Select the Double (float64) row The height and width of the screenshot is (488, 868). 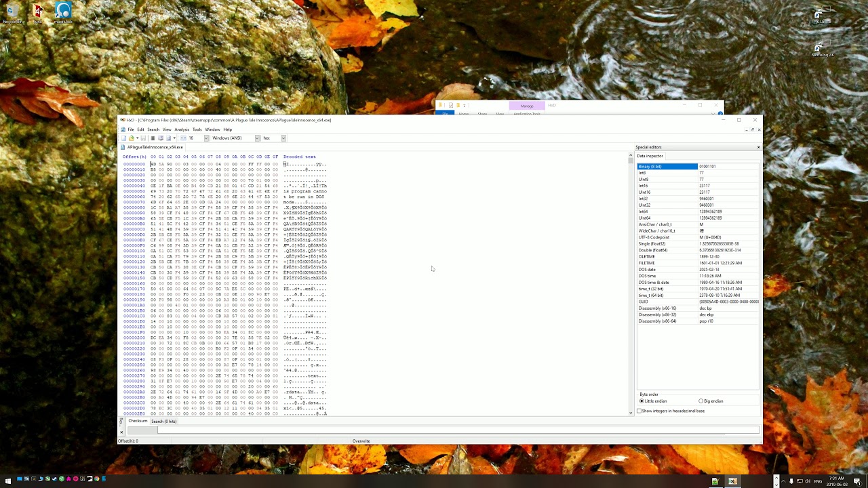coord(698,250)
